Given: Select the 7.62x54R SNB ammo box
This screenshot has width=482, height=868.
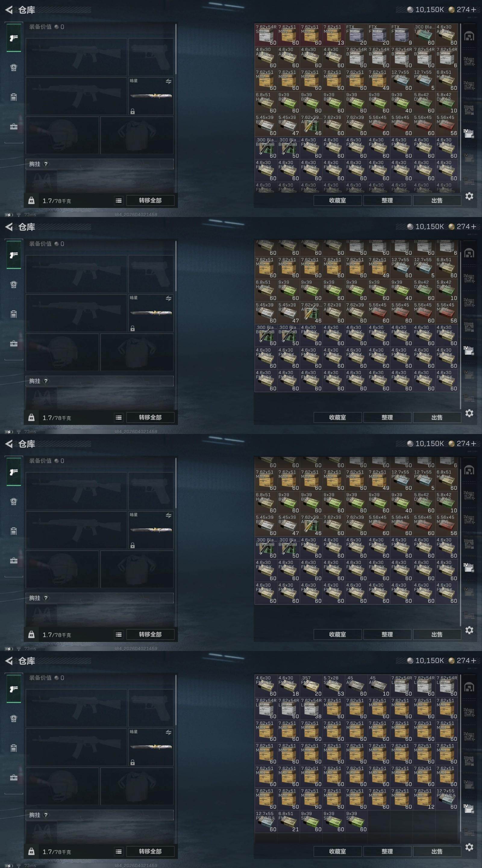Looking at the screenshot, I should [266, 35].
